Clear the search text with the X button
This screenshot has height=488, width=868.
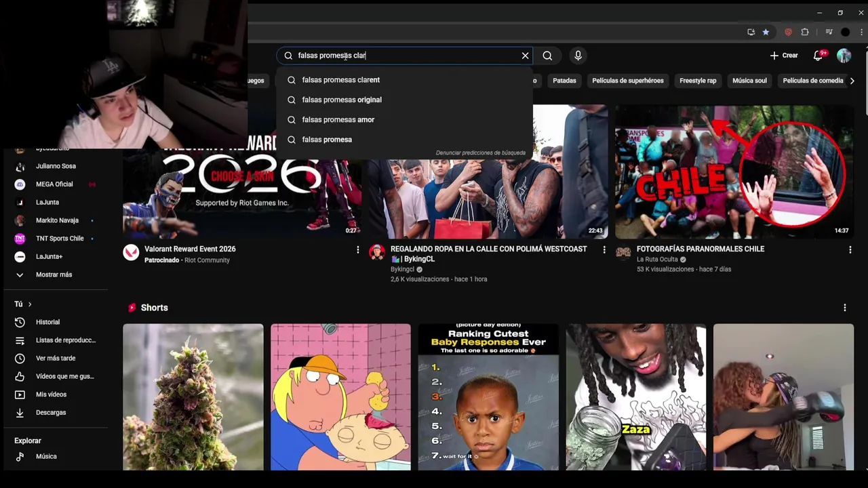(x=525, y=56)
